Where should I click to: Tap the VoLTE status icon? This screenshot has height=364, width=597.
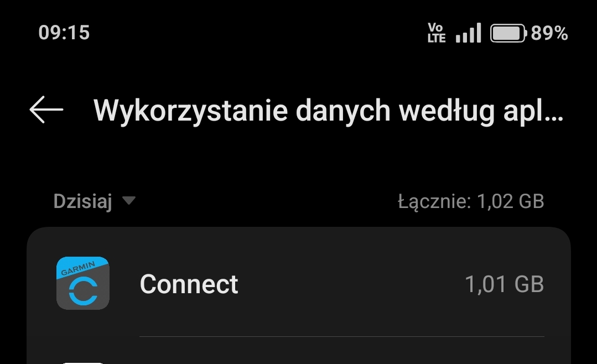click(x=437, y=33)
